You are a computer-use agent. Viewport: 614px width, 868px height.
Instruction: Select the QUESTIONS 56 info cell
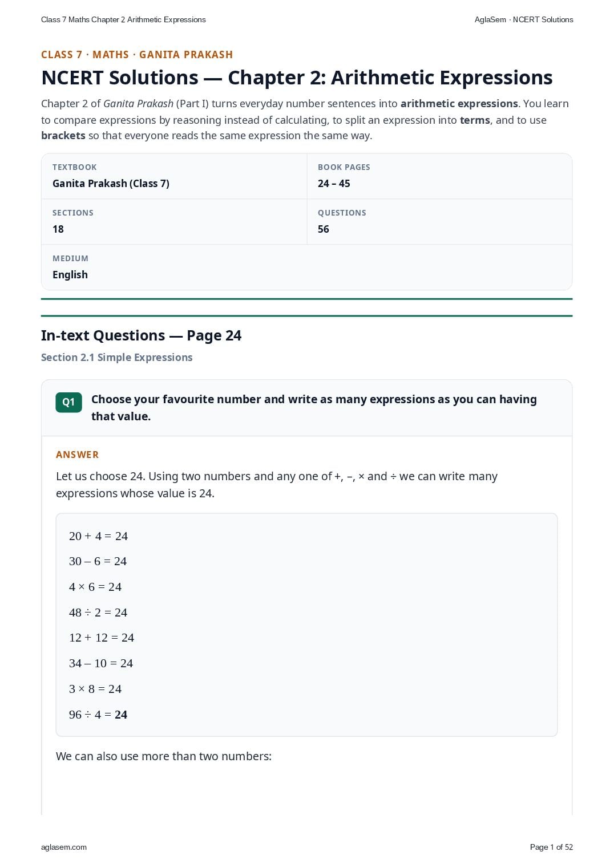pyautogui.click(x=439, y=222)
